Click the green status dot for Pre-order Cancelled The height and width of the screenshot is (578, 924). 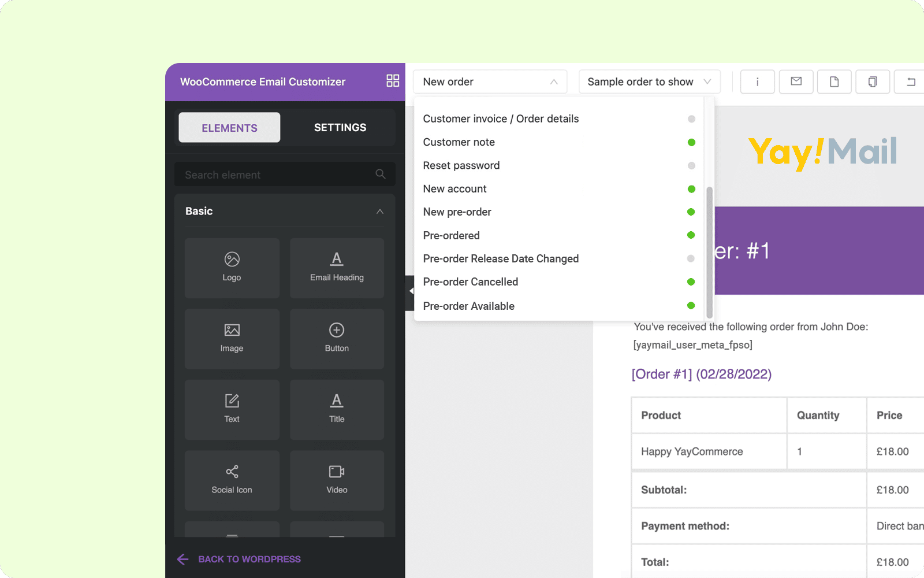coord(691,282)
